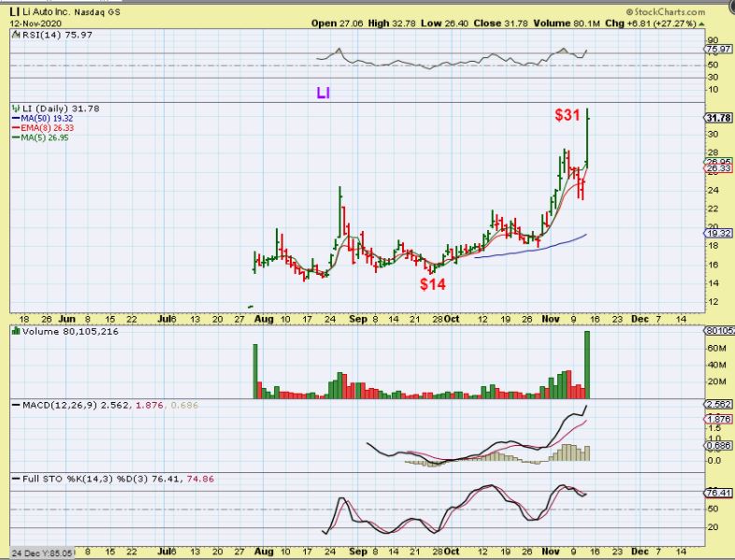Click the 'Sep' label on price chart date axis

(358, 319)
